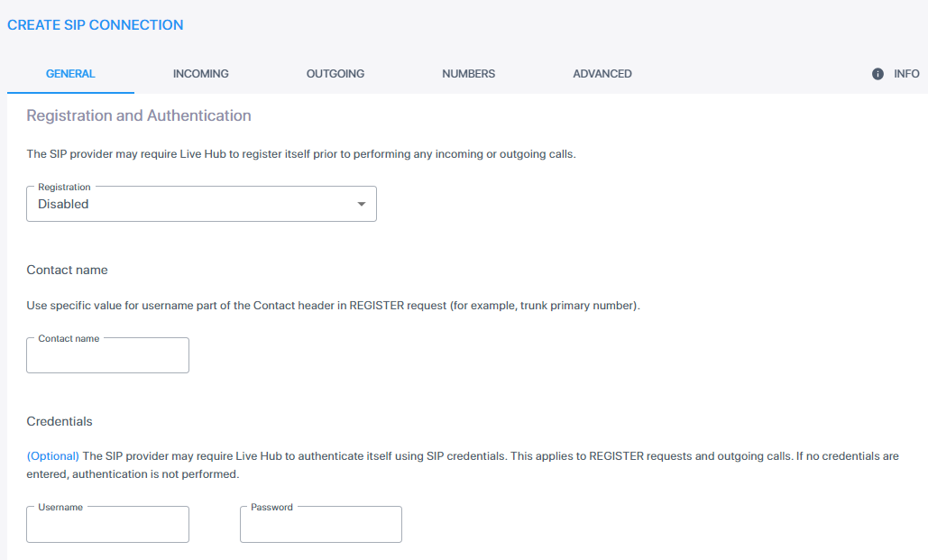Click the blue (Optional) text
This screenshot has width=928, height=560.
pos(52,455)
